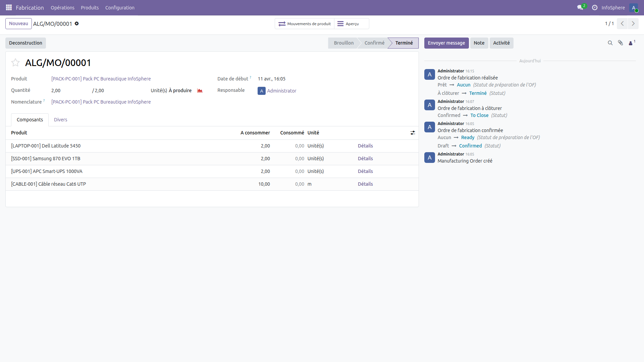Viewport: 644px width, 362px height.
Task: Open actions via the gear next to ALG/MO/00001
Action: point(77,23)
